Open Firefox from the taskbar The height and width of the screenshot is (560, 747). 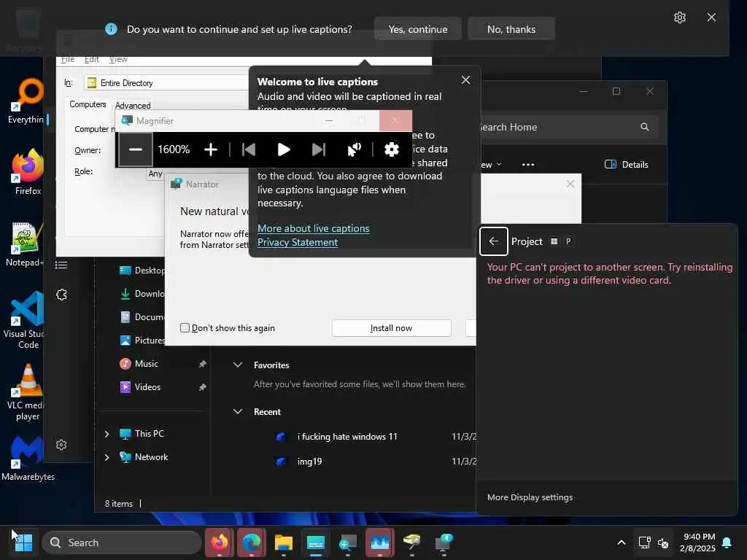pos(220,542)
